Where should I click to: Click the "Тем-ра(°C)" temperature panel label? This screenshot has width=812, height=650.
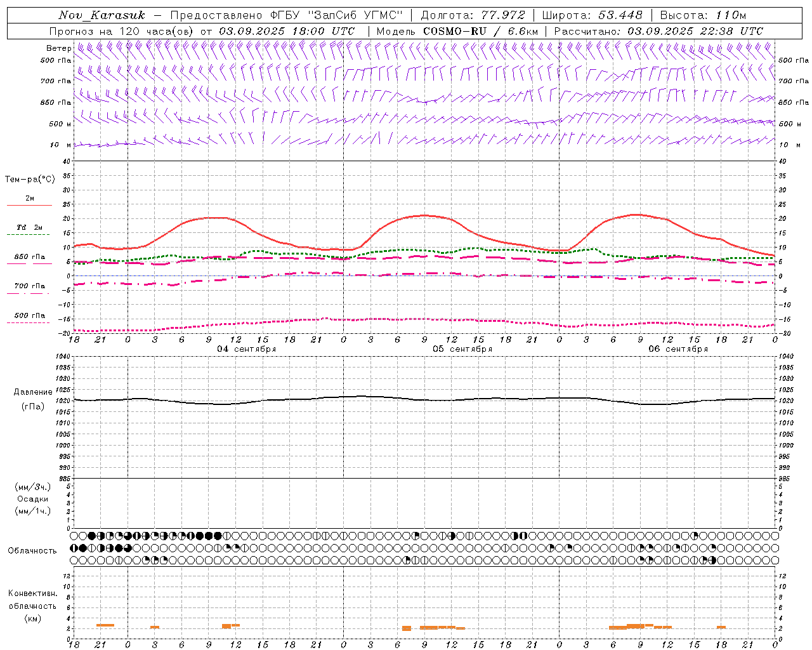coord(30,180)
